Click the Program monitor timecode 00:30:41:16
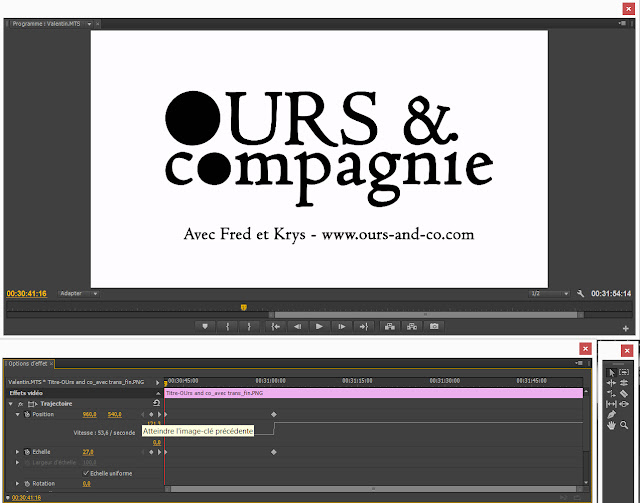This screenshot has height=503, width=640. coord(27,294)
